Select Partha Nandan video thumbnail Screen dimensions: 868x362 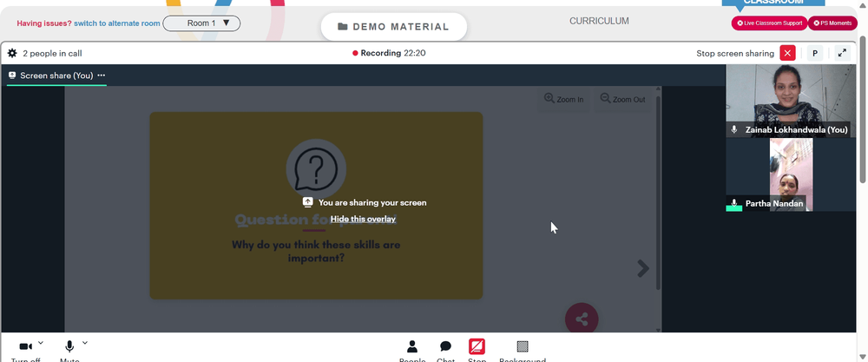[x=791, y=174]
